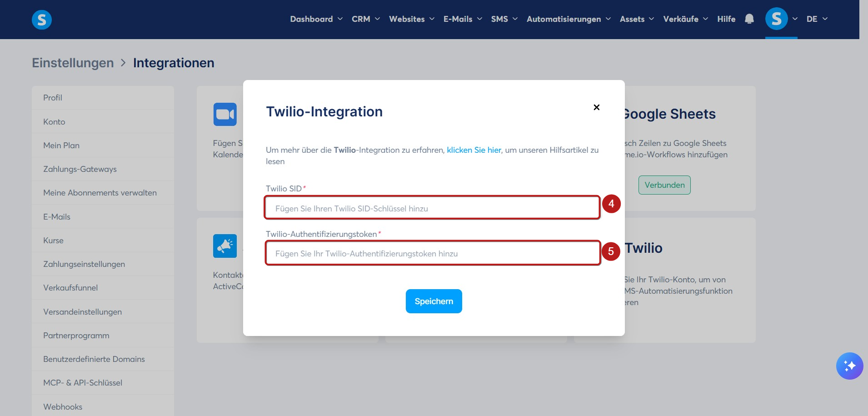Click the ActiveCampaign megaphone icon
The width and height of the screenshot is (868, 416).
tap(225, 246)
